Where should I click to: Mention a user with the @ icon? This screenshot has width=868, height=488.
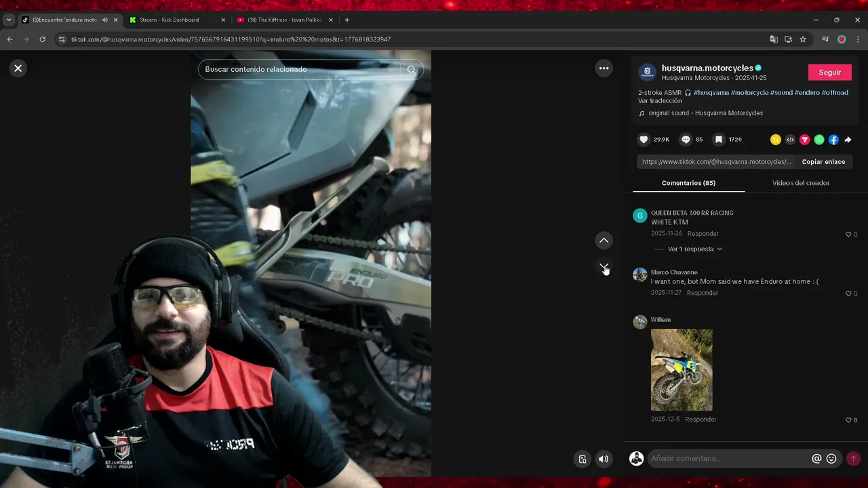click(x=816, y=459)
